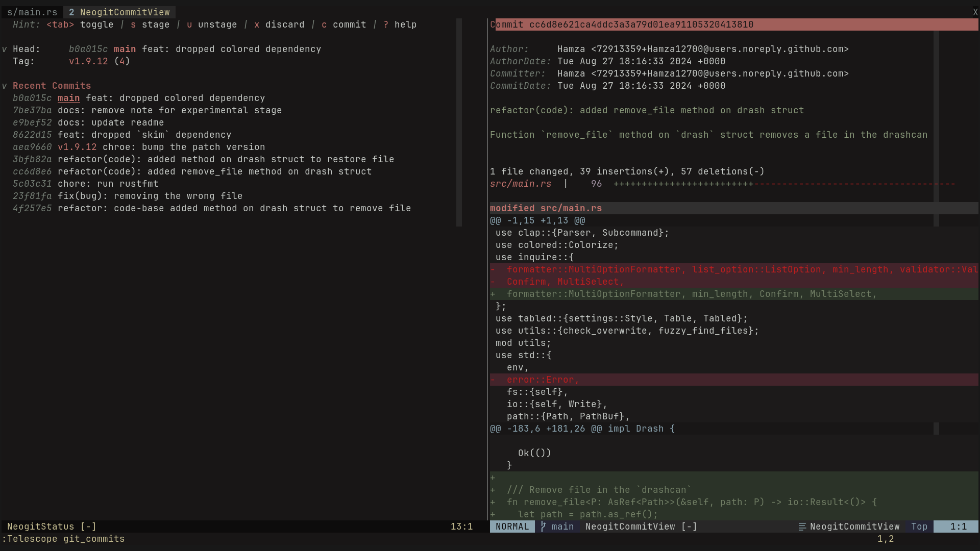980x551 pixels.
Task: Close the tab with the X
Action: pyautogui.click(x=975, y=12)
